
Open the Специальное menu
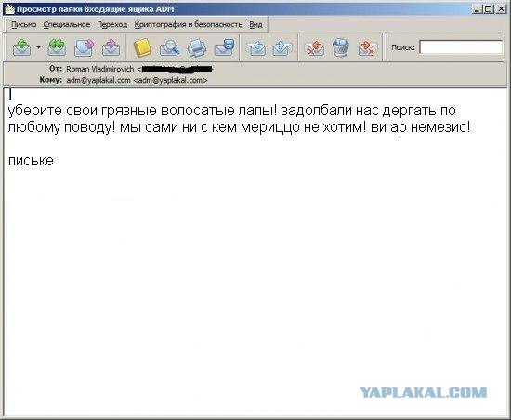67,25
